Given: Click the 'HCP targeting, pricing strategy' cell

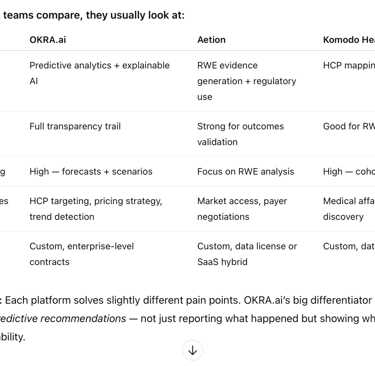Looking at the screenshot, I should (x=96, y=209).
